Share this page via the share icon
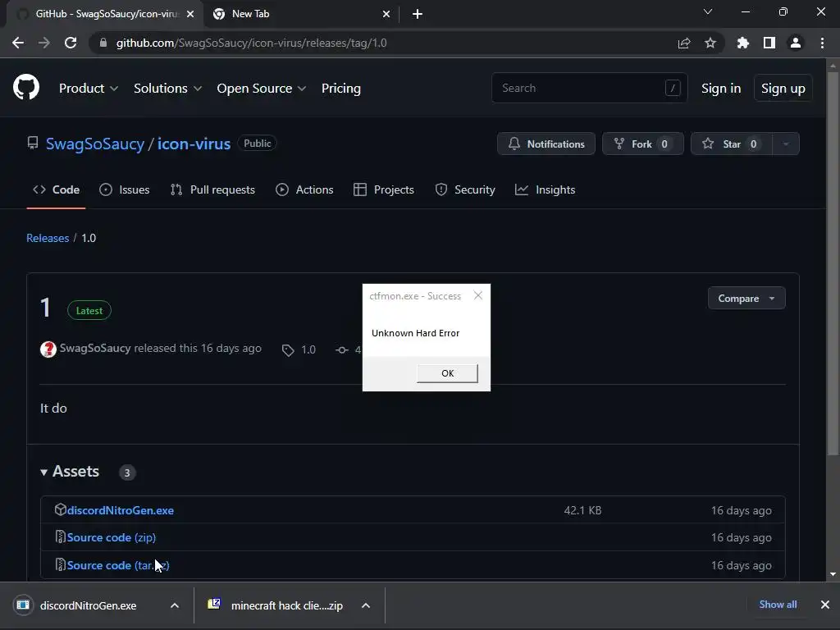The width and height of the screenshot is (840, 630). [x=684, y=43]
